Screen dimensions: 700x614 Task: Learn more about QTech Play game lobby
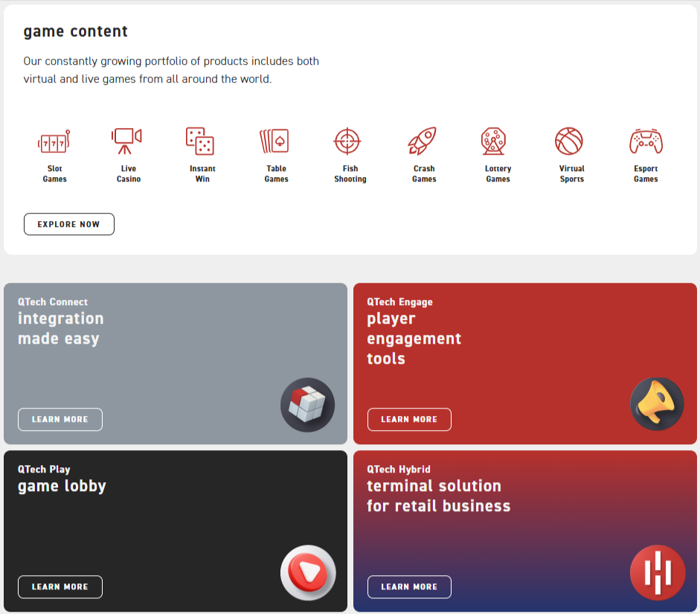(x=60, y=586)
